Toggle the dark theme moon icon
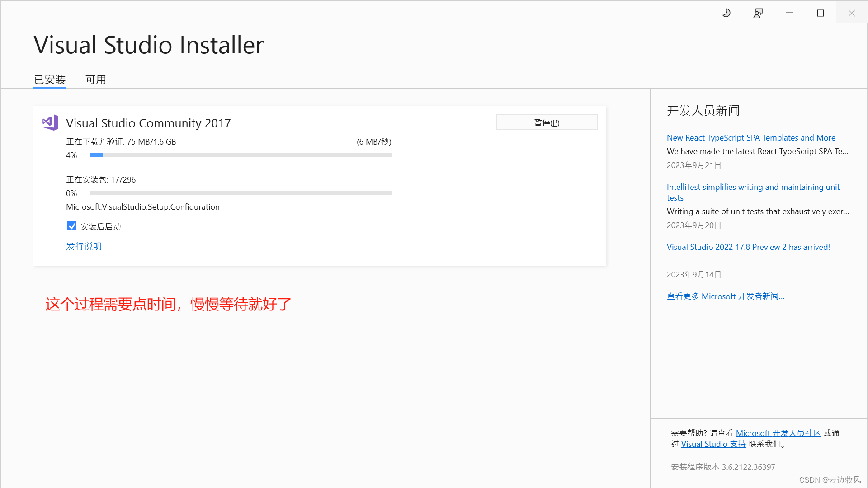The height and width of the screenshot is (488, 868). (726, 13)
